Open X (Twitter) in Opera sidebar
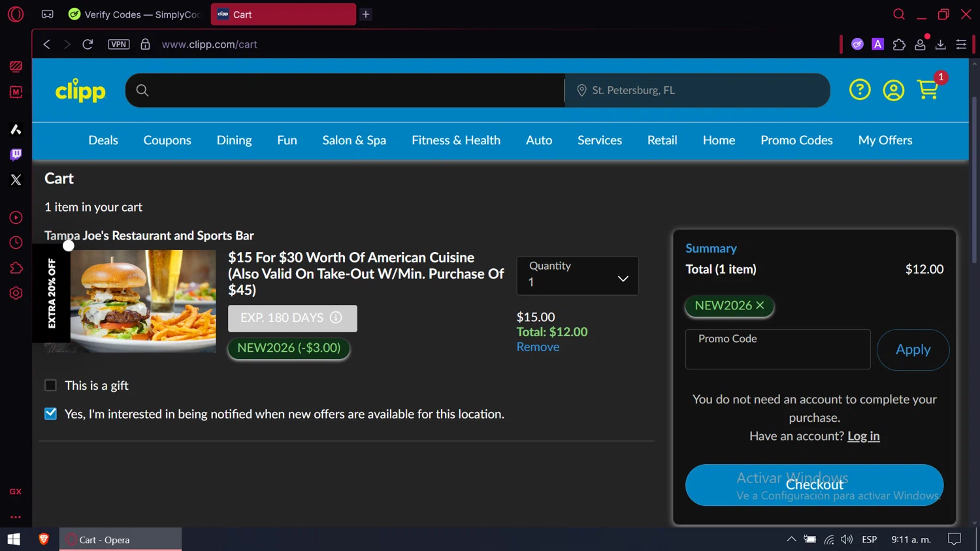The height and width of the screenshot is (551, 980). click(16, 180)
